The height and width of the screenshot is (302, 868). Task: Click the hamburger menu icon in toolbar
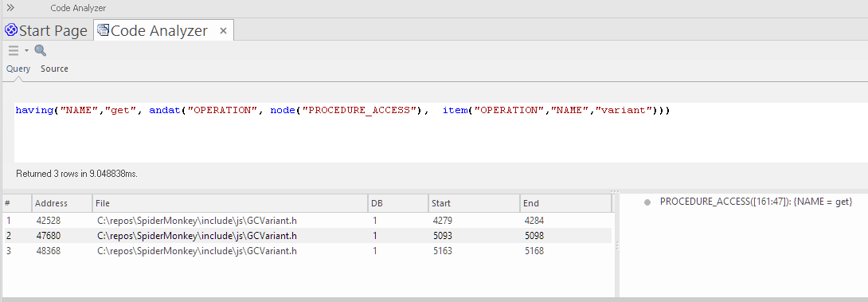click(x=14, y=50)
